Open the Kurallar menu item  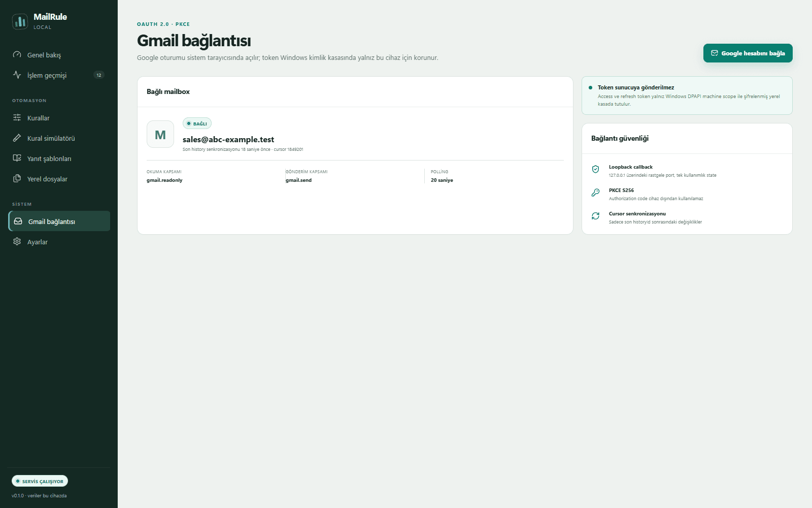59,118
